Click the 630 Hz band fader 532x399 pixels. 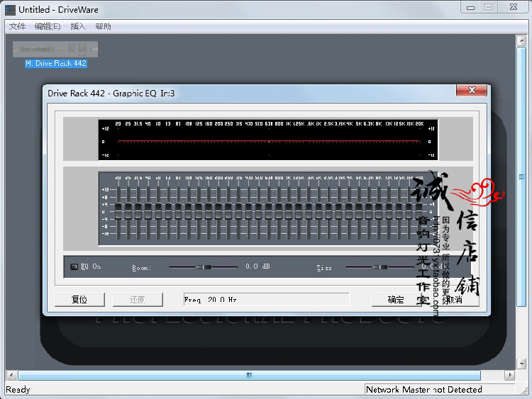[x=269, y=211]
